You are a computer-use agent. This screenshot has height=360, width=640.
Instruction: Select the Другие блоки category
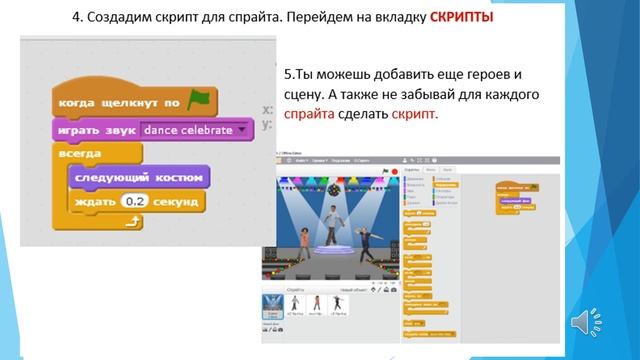445,203
